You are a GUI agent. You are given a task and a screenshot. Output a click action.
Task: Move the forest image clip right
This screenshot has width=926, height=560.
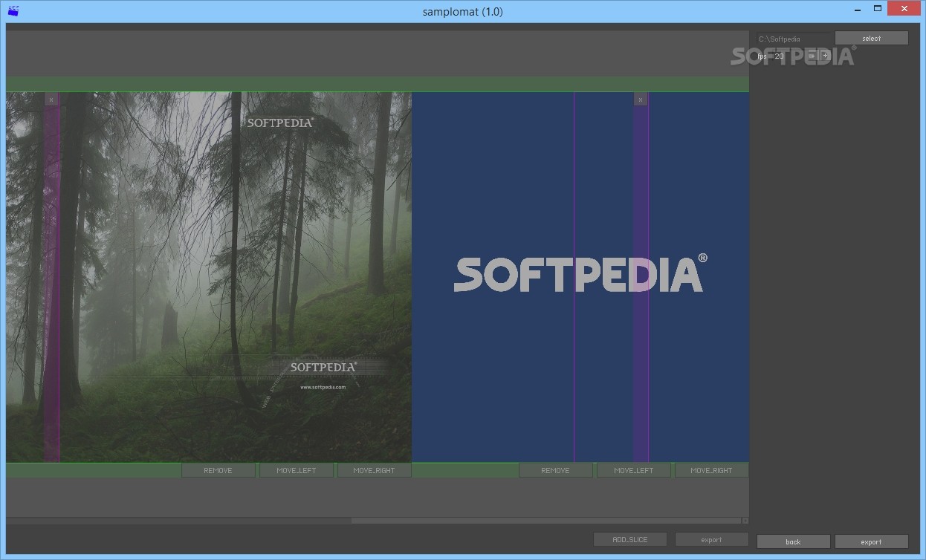375,470
